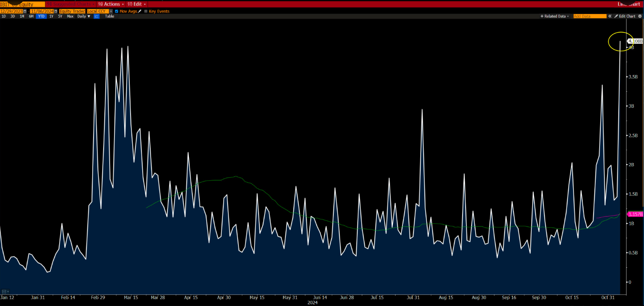Open the chart settings gear icon
Viewport: 644px width, 306px height.
coord(640,16)
